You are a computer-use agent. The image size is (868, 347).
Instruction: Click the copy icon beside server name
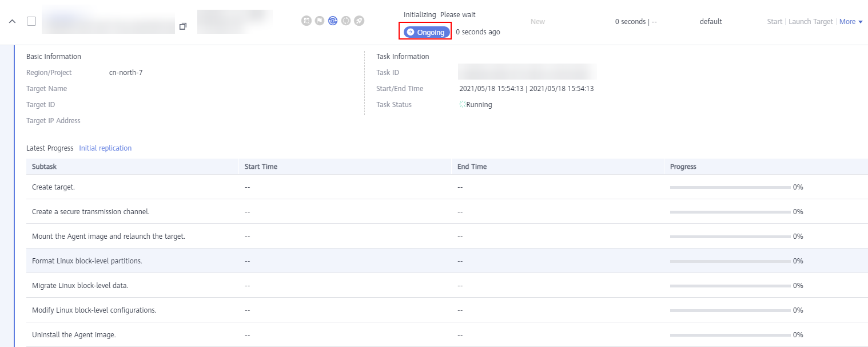183,26
